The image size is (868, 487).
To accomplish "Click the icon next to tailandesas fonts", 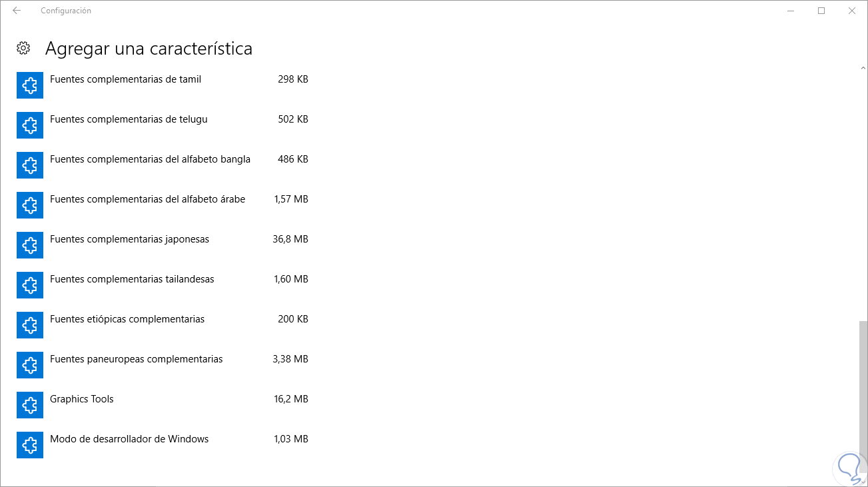I will pyautogui.click(x=30, y=286).
